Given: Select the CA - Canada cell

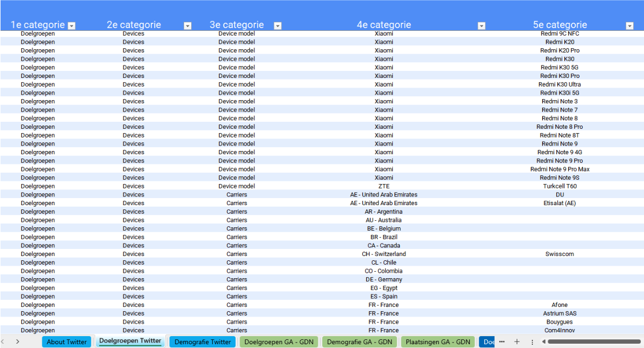Looking at the screenshot, I should [x=384, y=245].
